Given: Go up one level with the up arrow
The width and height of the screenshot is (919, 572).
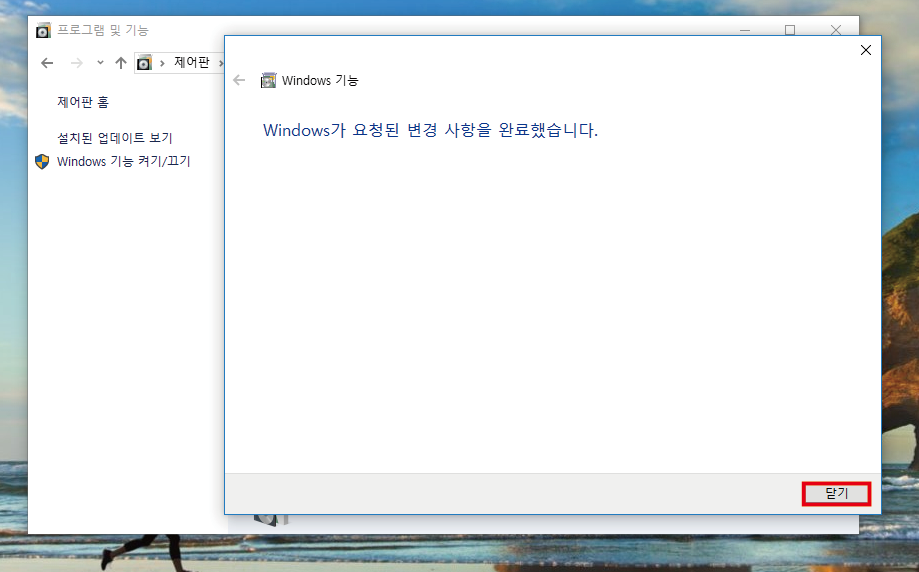Looking at the screenshot, I should pyautogui.click(x=121, y=63).
